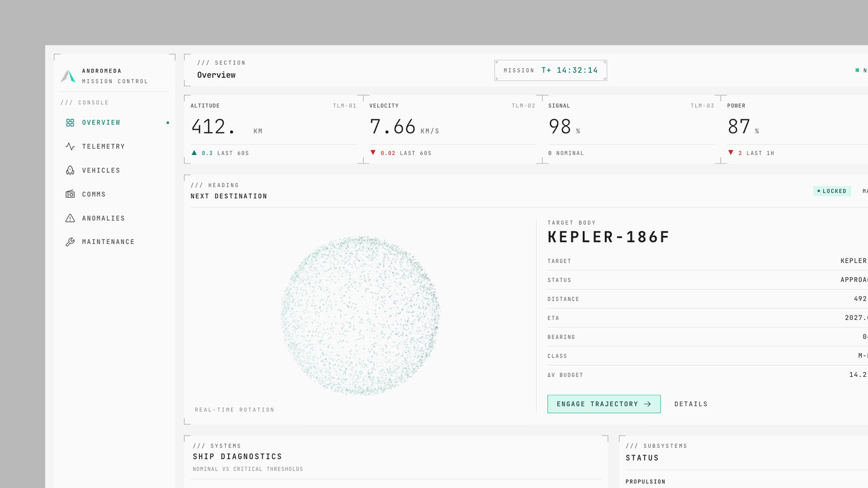Click the SHIP DIAGNOSTICS heading
868x488 pixels.
(x=238, y=457)
